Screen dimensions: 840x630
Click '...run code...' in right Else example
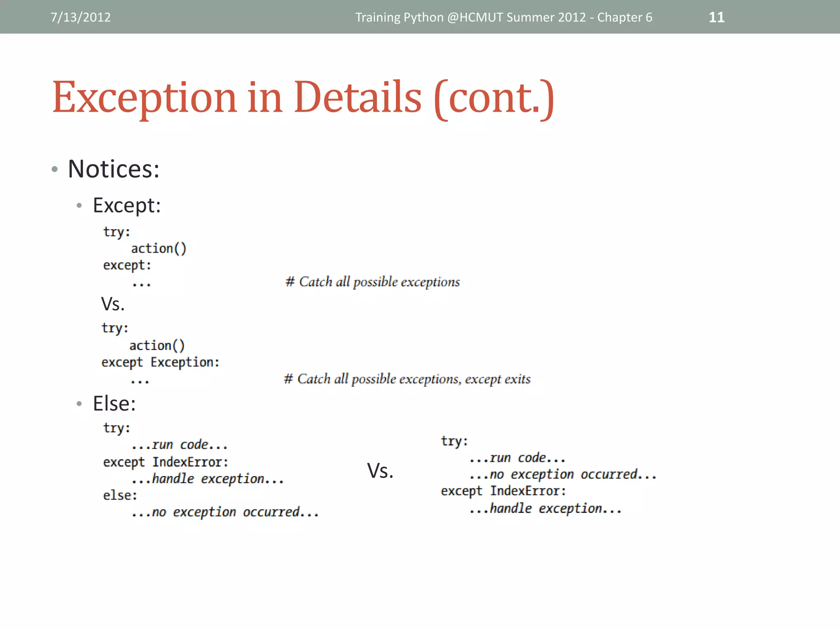517,458
